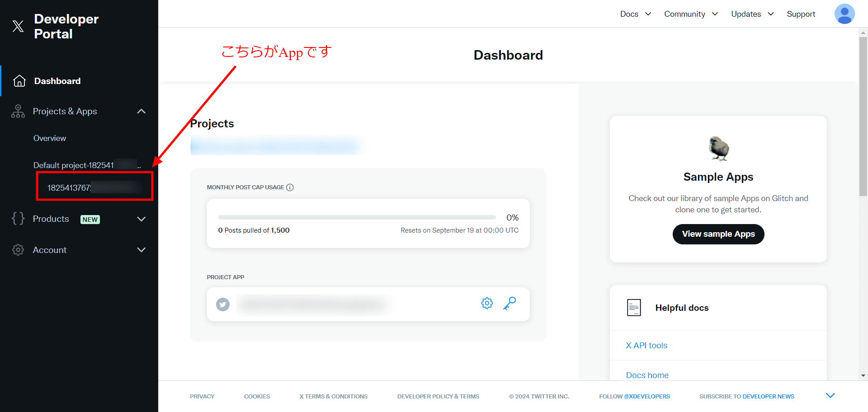Click the monthly post cap info icon
Screen dimensions: 868x412
(290, 187)
